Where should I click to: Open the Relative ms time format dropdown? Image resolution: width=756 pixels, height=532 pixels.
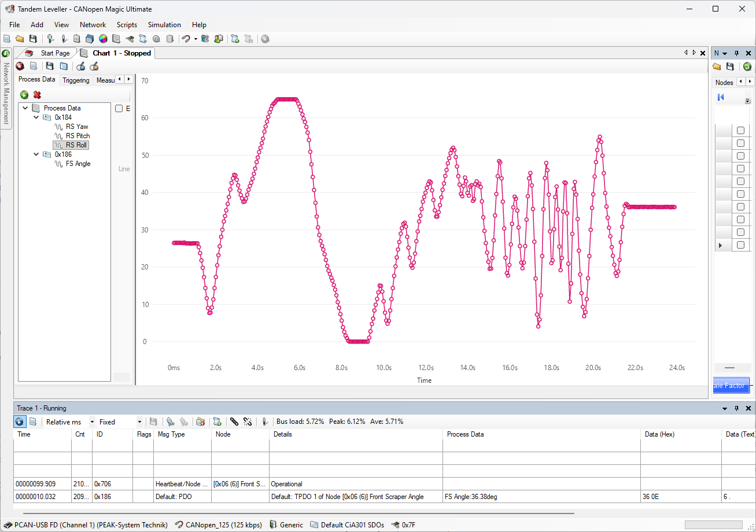91,422
